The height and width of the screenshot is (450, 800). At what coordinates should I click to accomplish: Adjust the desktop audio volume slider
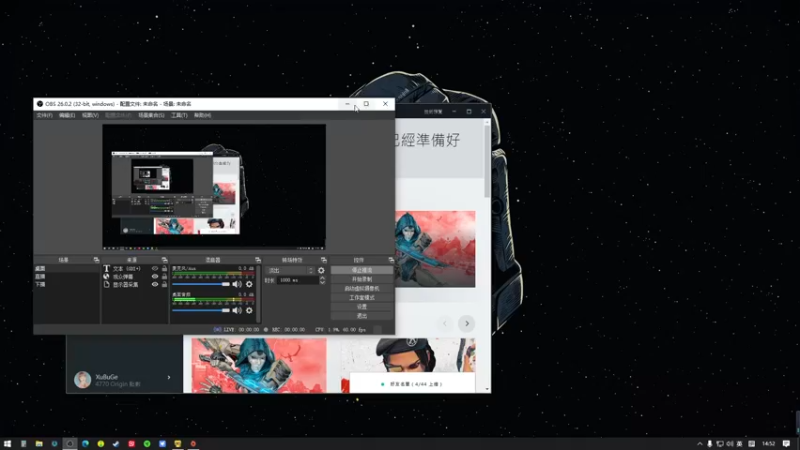(201, 310)
